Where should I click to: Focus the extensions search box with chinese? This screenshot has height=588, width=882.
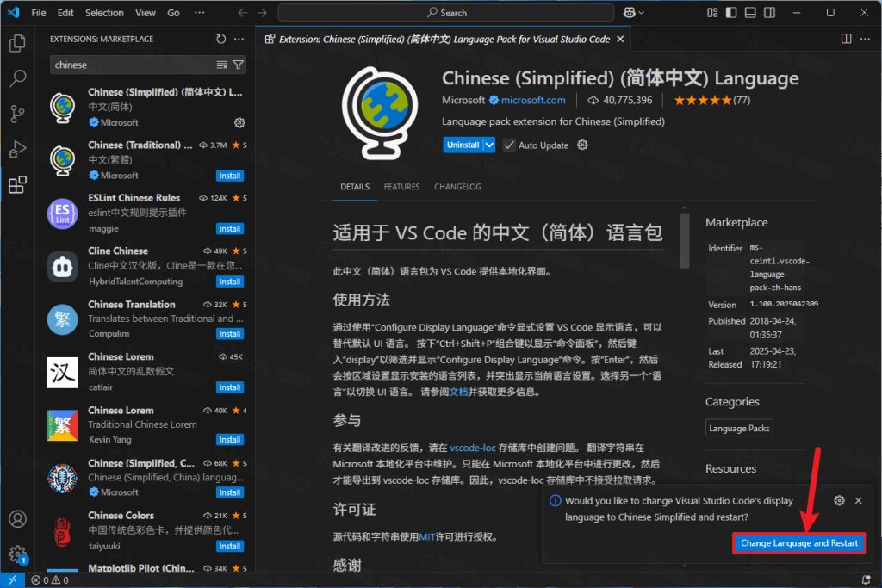(132, 65)
